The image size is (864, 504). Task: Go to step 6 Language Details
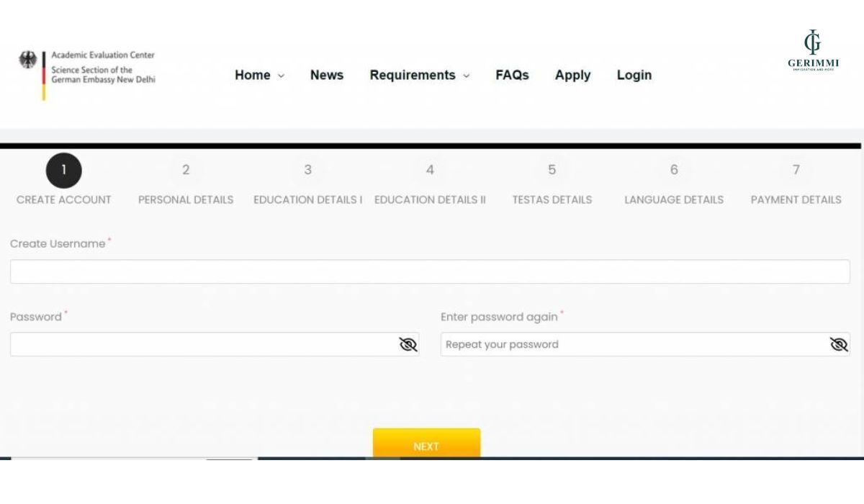coord(674,171)
